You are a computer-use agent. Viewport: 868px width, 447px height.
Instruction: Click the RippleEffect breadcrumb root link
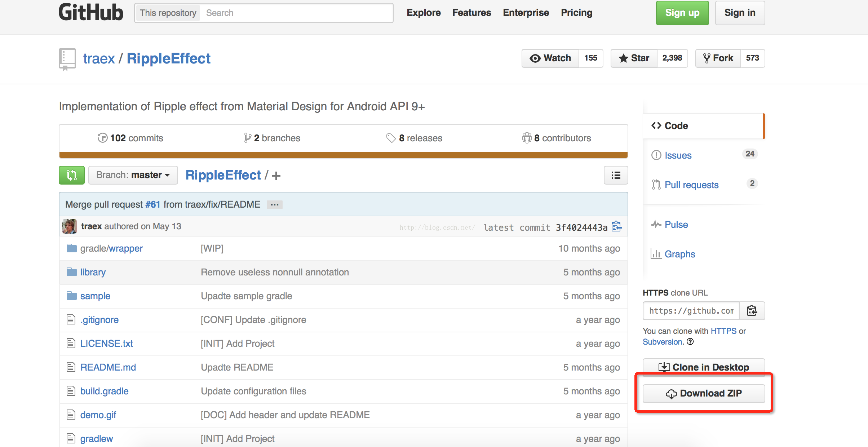point(223,175)
